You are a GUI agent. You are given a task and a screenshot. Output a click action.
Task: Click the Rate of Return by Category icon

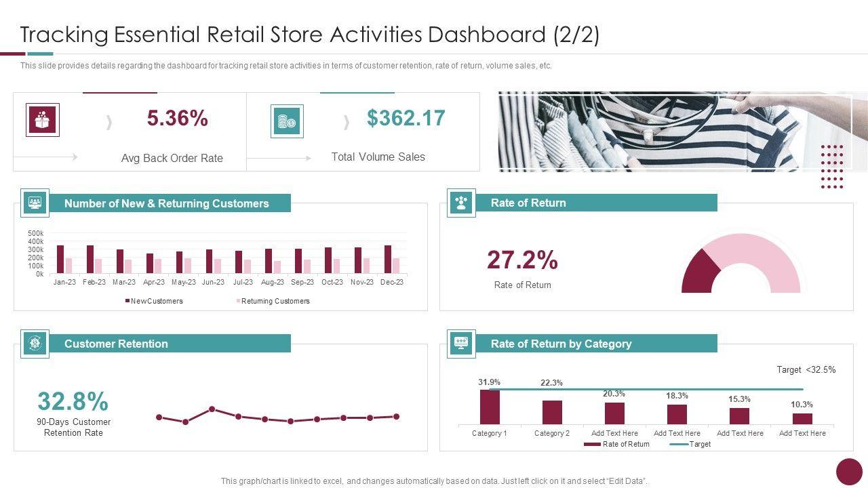click(x=462, y=344)
